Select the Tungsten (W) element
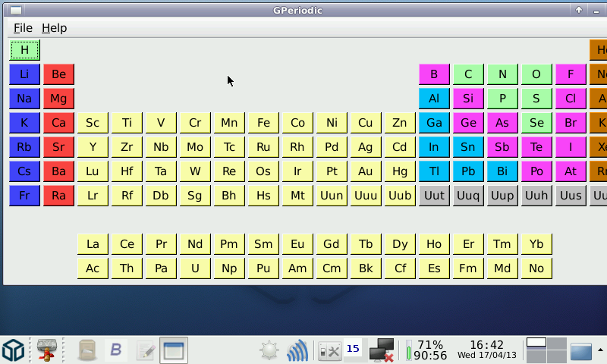This screenshot has height=364, width=607. pos(195,171)
